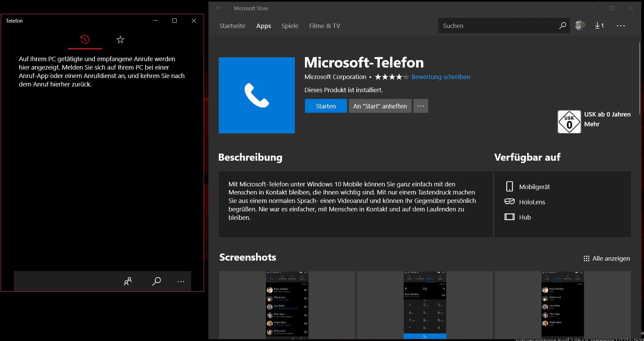
Task: Maximize the Microsoft Store window
Action: [x=612, y=8]
